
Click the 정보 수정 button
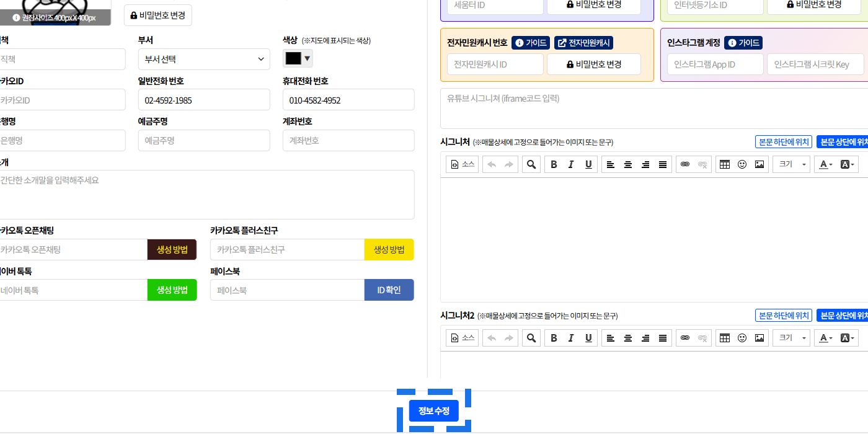coord(434,411)
